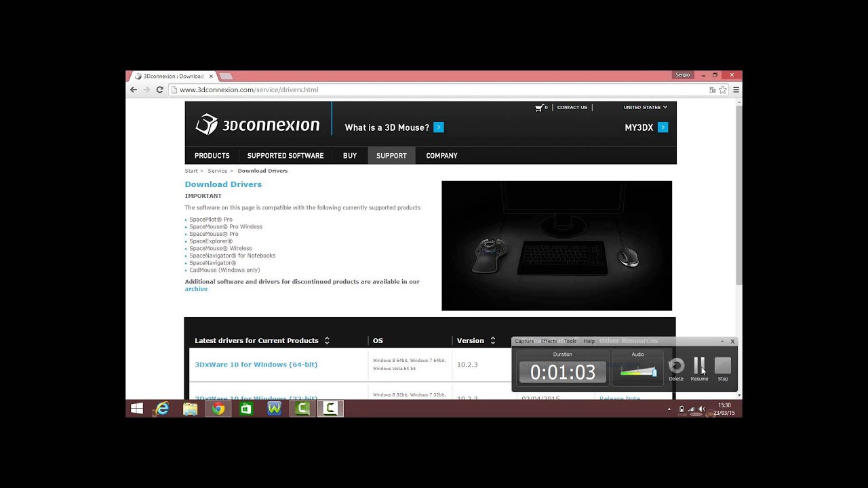The height and width of the screenshot is (488, 868).
Task: Open the Chrome hamburger menu
Action: 736,89
